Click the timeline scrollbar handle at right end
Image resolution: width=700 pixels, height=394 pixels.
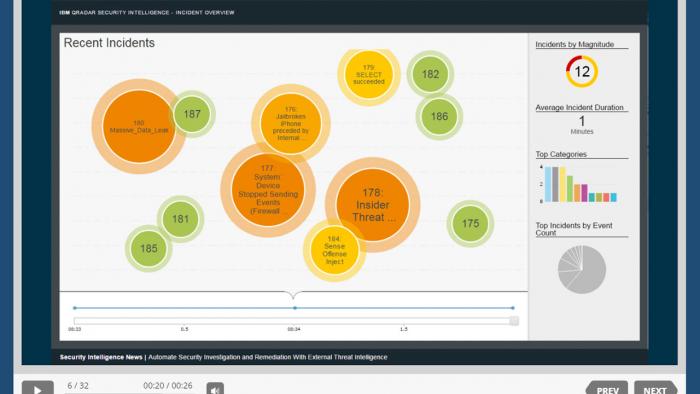pos(514,321)
